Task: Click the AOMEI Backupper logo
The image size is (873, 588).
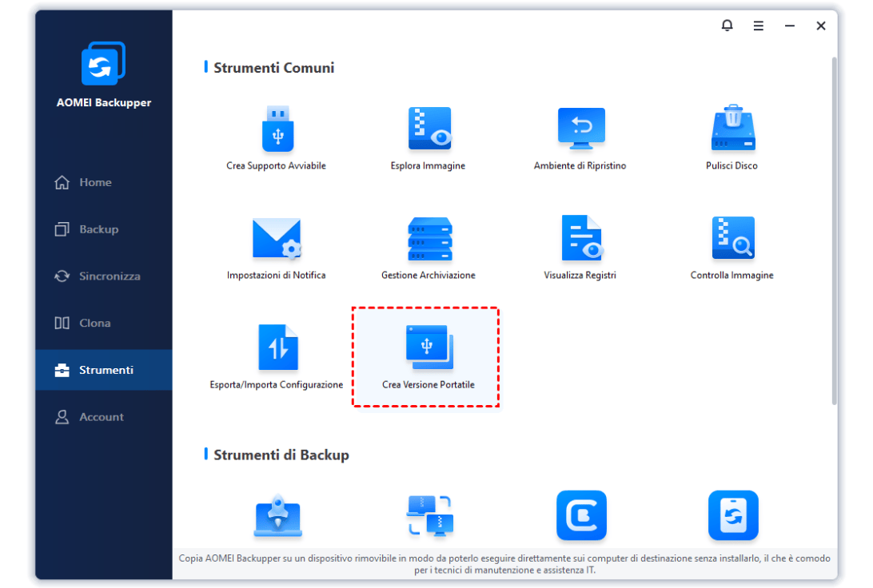Action: click(x=104, y=63)
